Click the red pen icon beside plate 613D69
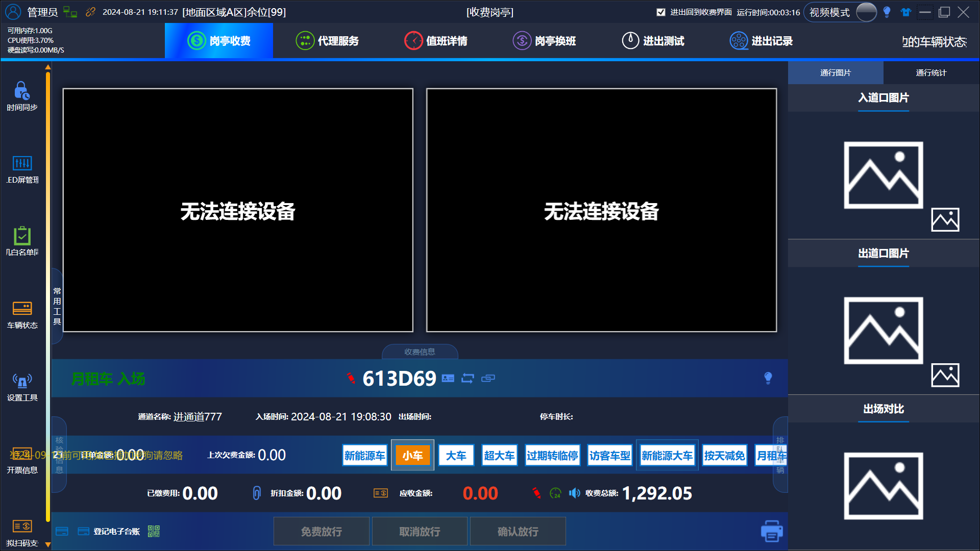 pyautogui.click(x=351, y=378)
